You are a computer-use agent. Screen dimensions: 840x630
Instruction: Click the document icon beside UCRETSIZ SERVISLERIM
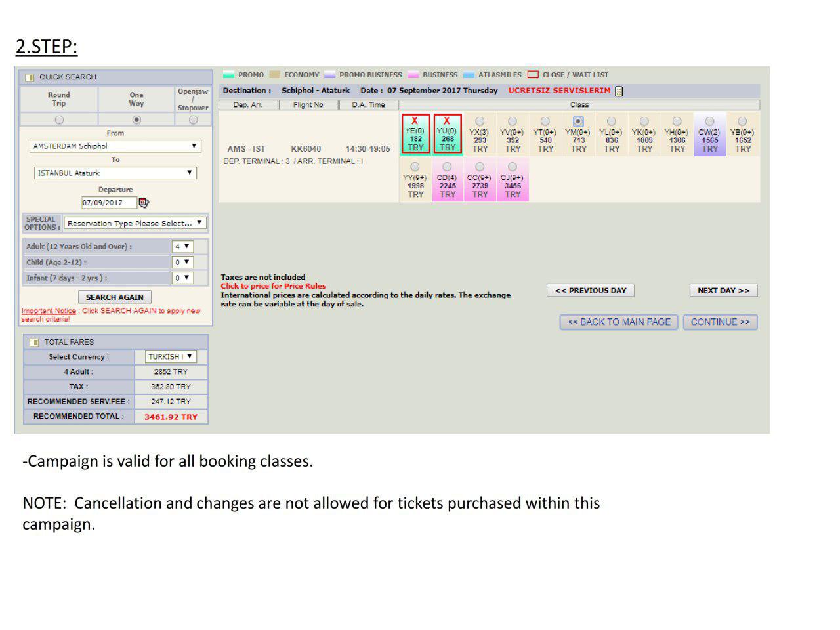[618, 91]
